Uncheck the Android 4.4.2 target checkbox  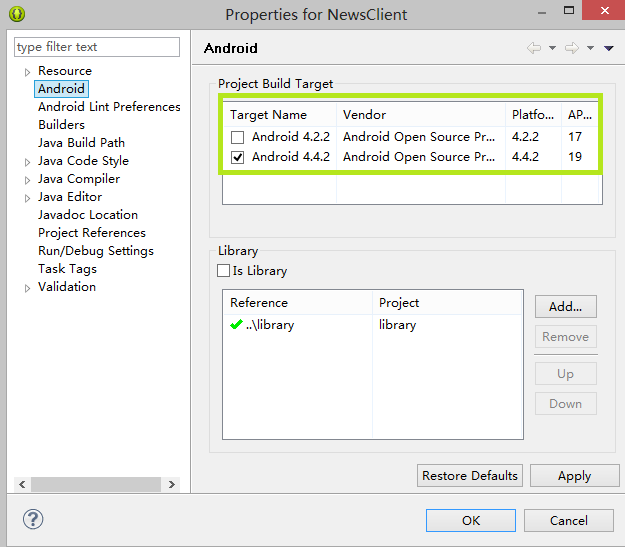click(237, 157)
